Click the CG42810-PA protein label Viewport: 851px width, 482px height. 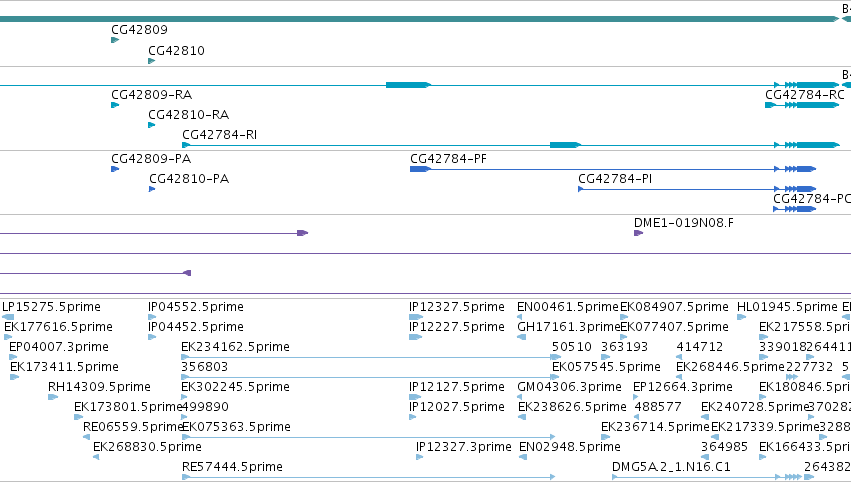(189, 179)
